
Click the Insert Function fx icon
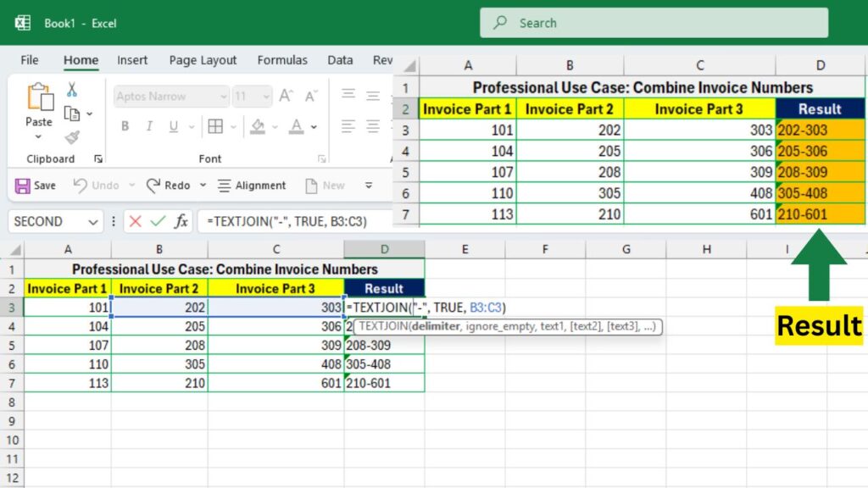point(181,221)
